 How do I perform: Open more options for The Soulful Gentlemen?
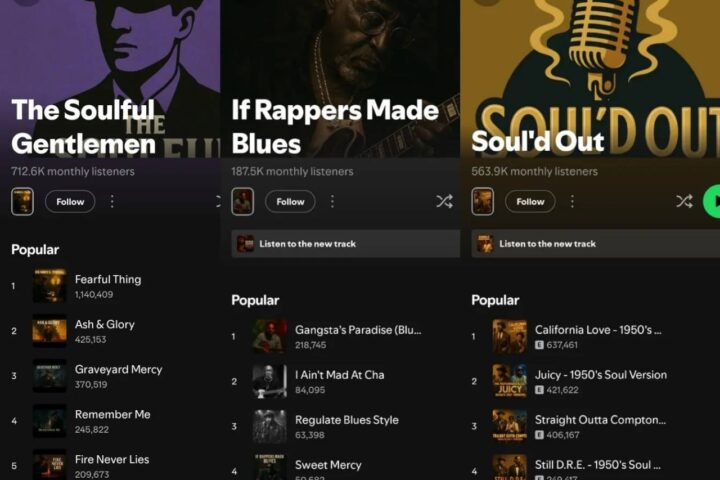pos(112,202)
